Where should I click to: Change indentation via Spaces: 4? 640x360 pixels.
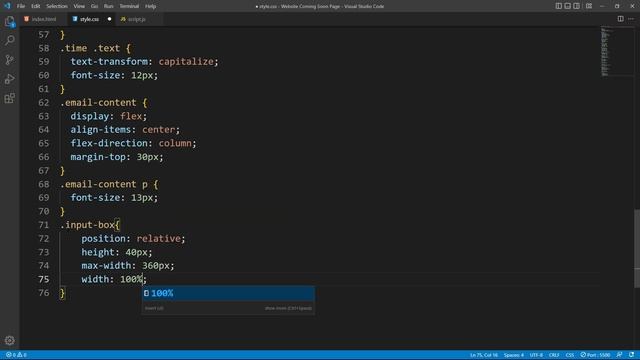click(513, 355)
